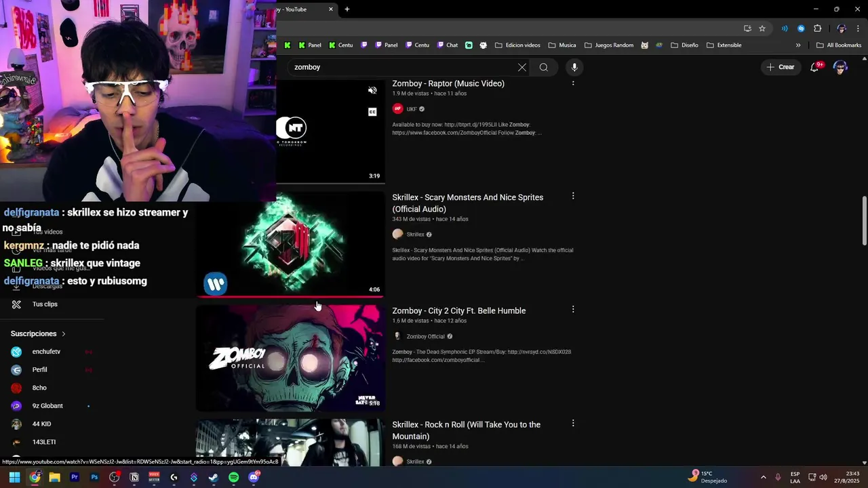This screenshot has height=488, width=868.
Task: Open the Diseño bookmark folder
Action: (685, 45)
